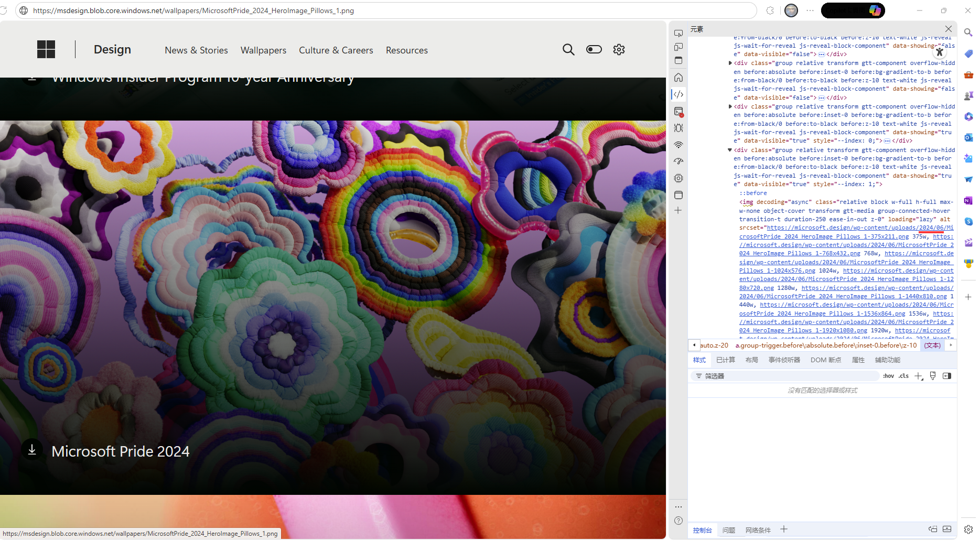Switch to the 布局 tab
This screenshot has width=980, height=541.
[x=752, y=360]
